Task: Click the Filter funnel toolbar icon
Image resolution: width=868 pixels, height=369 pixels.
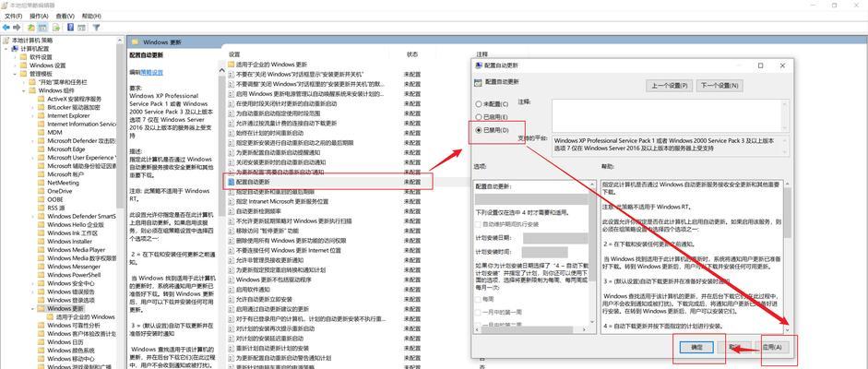Action: (x=96, y=27)
